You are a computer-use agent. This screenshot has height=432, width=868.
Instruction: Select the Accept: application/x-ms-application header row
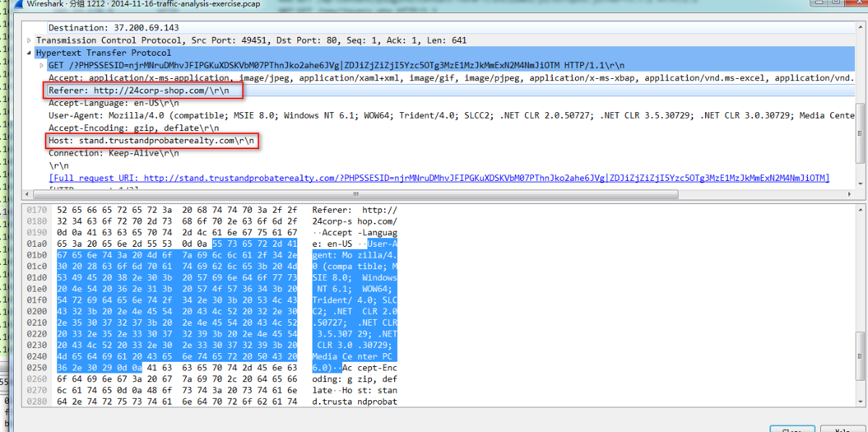(x=451, y=77)
